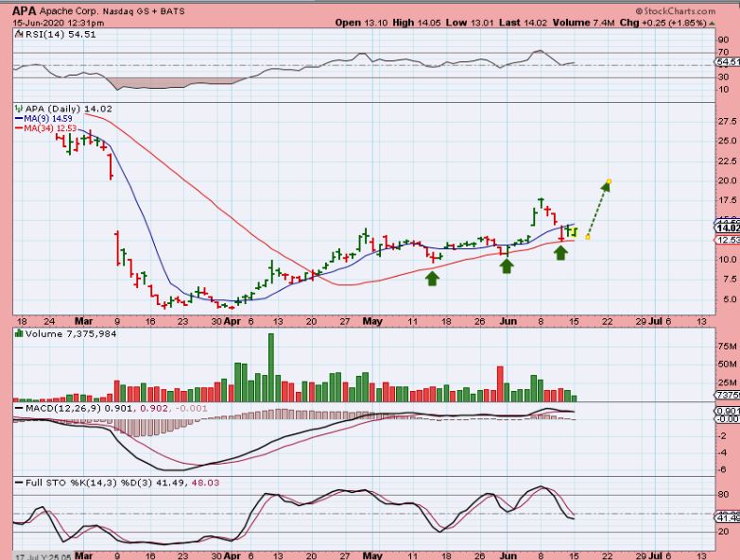Click the 'MACD(12,26,9) 0.901' label

[x=78, y=408]
